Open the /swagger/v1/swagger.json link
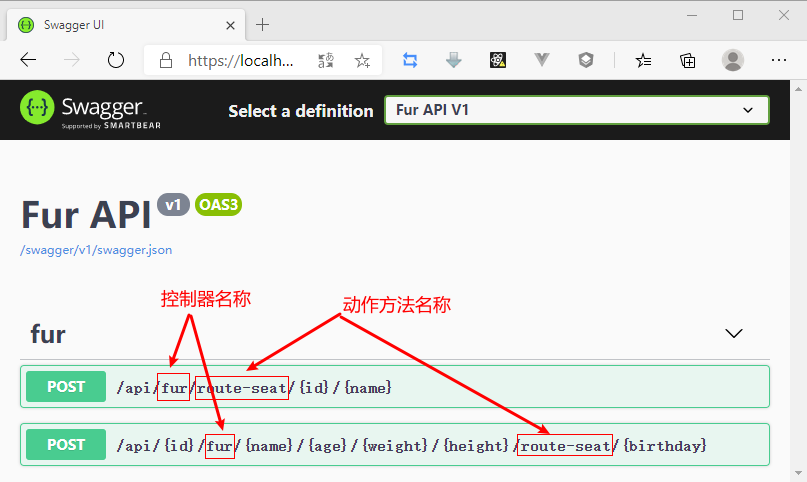The width and height of the screenshot is (807, 482). point(88,250)
